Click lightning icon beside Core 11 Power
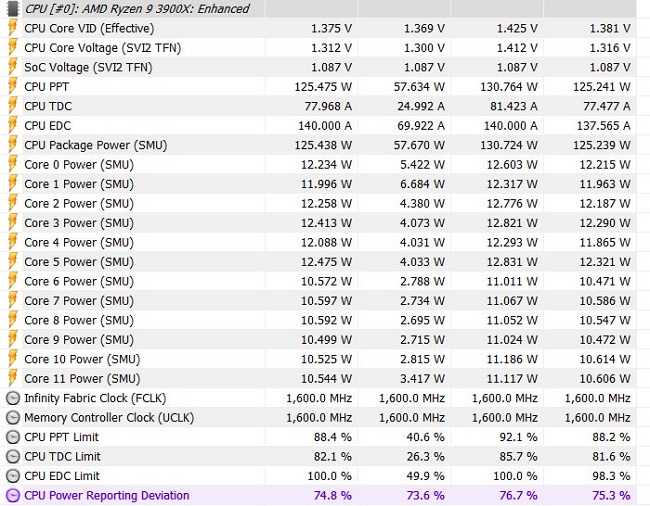Image resolution: width=650 pixels, height=506 pixels. point(13,379)
